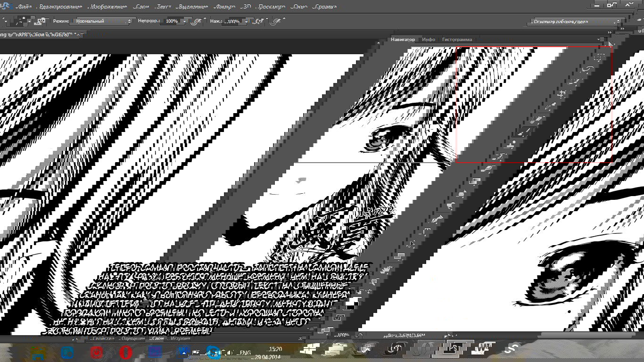Open the Navigator panel options menu
This screenshot has height=362, width=644.
601,40
